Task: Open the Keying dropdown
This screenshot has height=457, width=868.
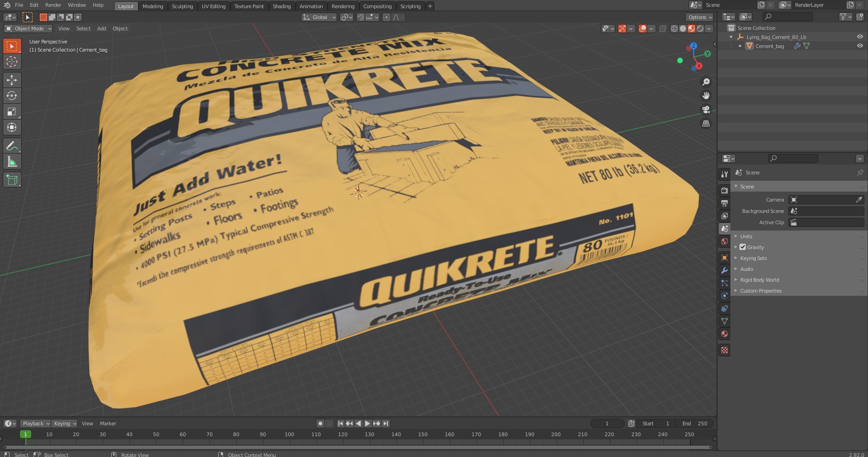Action: click(x=64, y=423)
